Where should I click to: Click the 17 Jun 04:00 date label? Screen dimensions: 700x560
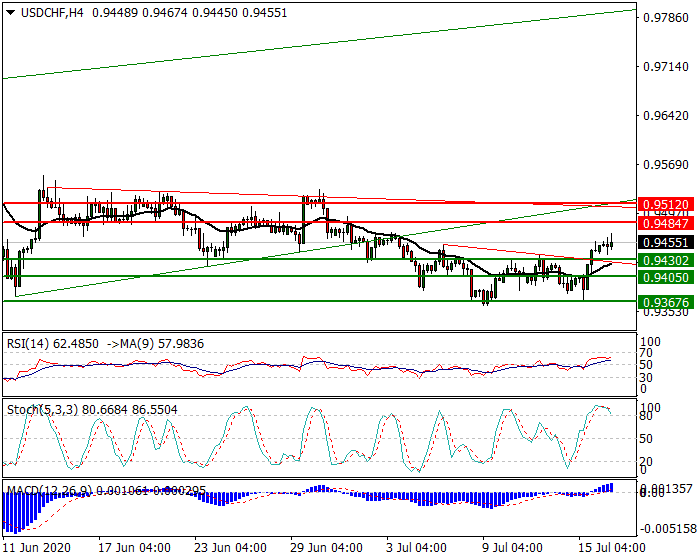(134, 547)
